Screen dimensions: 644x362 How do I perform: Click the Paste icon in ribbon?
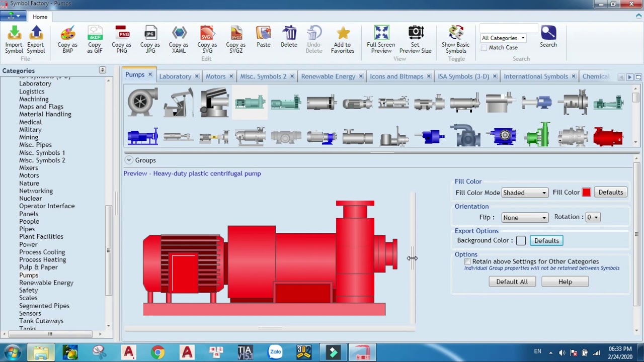pos(264,37)
